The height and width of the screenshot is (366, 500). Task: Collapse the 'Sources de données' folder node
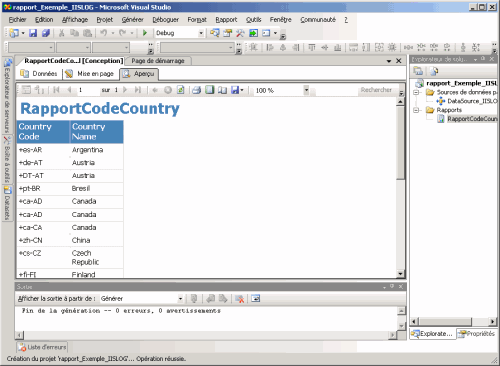[x=416, y=92]
